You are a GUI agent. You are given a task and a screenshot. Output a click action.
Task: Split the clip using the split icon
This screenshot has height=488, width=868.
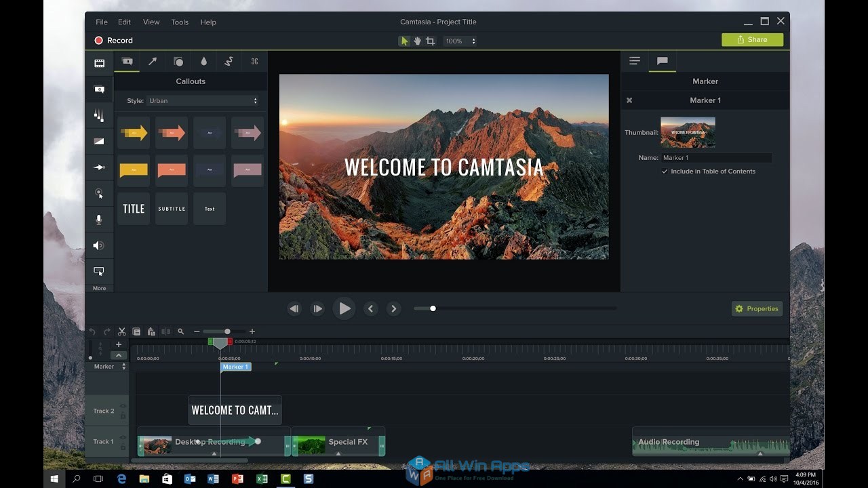click(x=166, y=331)
